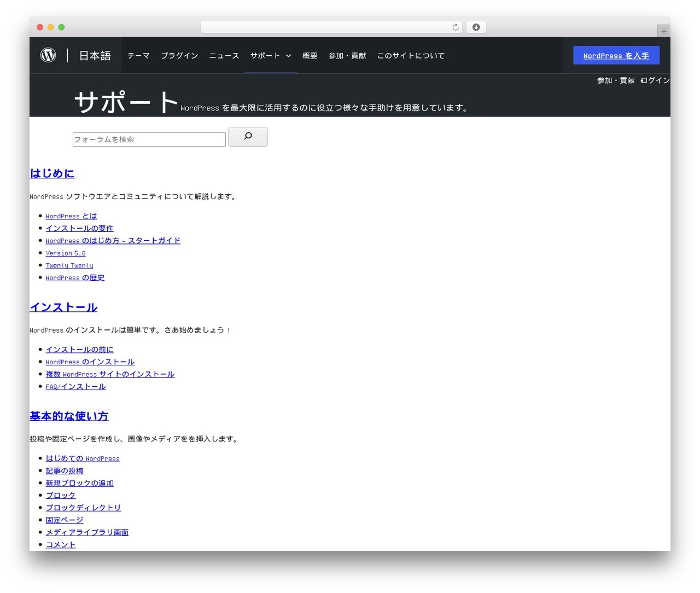Click the 日本語 site title
The width and height of the screenshot is (700, 593).
click(95, 55)
